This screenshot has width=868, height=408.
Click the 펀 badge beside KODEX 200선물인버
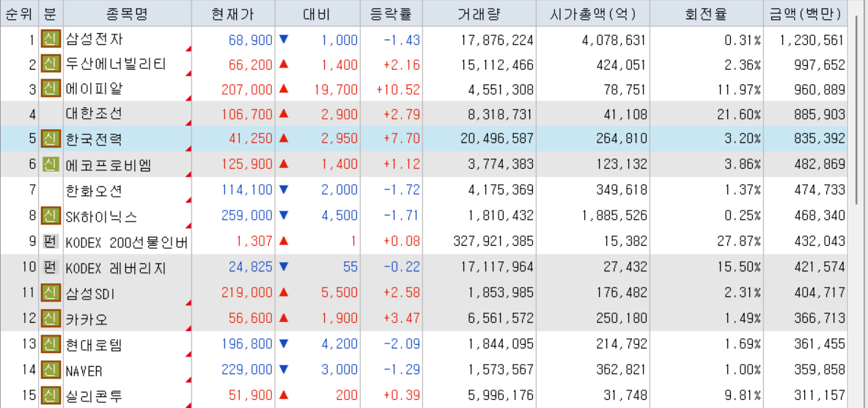click(x=51, y=241)
